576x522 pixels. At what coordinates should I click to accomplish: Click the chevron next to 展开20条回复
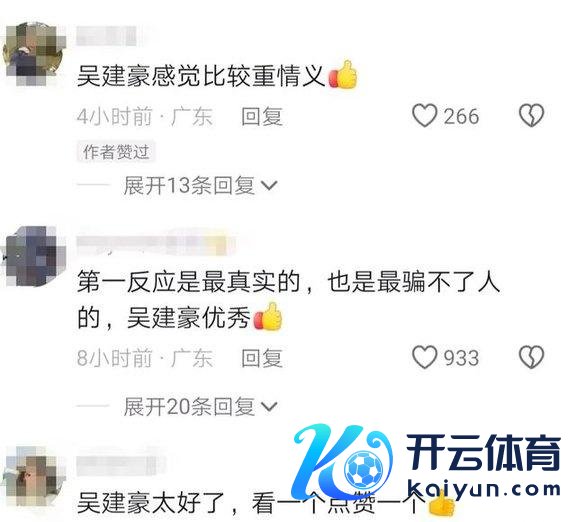[269, 407]
